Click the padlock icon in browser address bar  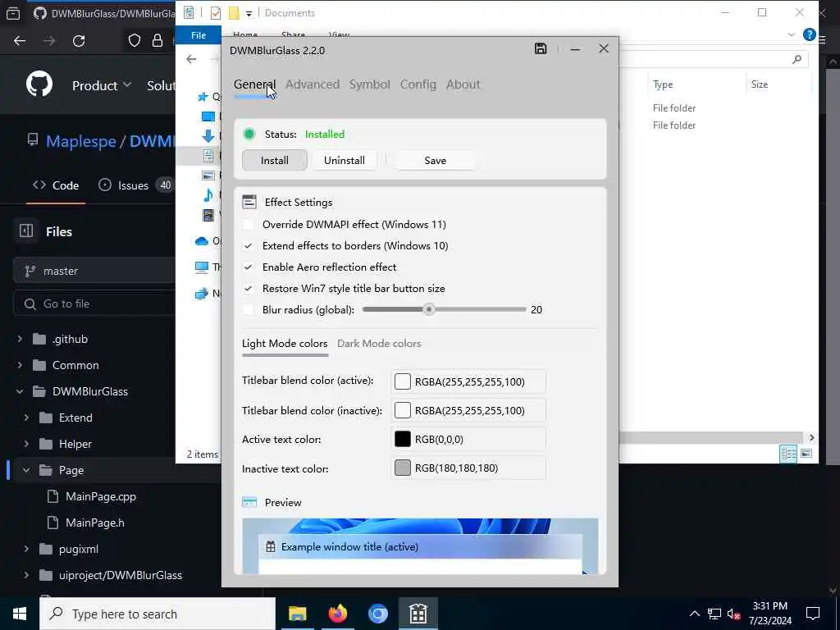[x=157, y=41]
